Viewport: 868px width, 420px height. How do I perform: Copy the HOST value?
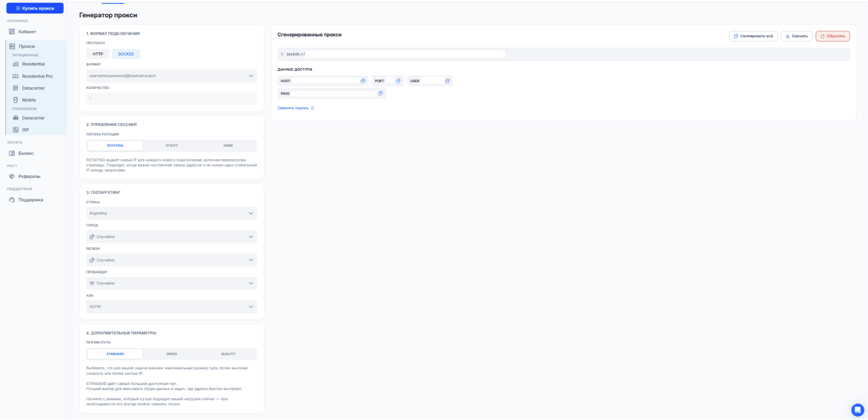pyautogui.click(x=363, y=81)
